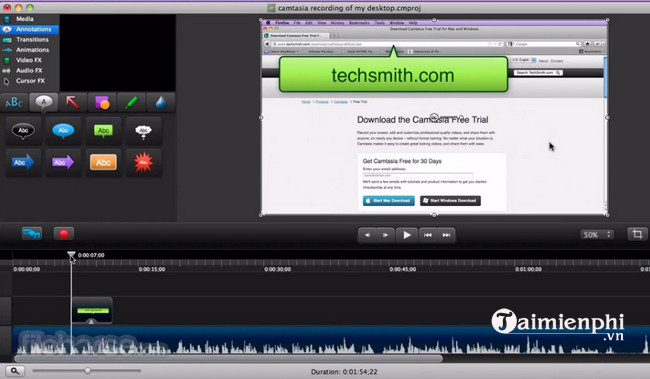The height and width of the screenshot is (379, 650).
Task: Jump to next clip marker
Action: pos(446,235)
